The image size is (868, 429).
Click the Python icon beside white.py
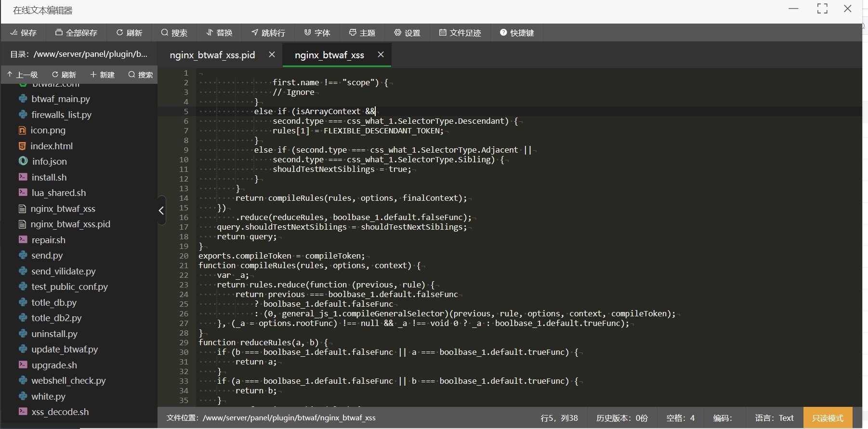(x=23, y=396)
